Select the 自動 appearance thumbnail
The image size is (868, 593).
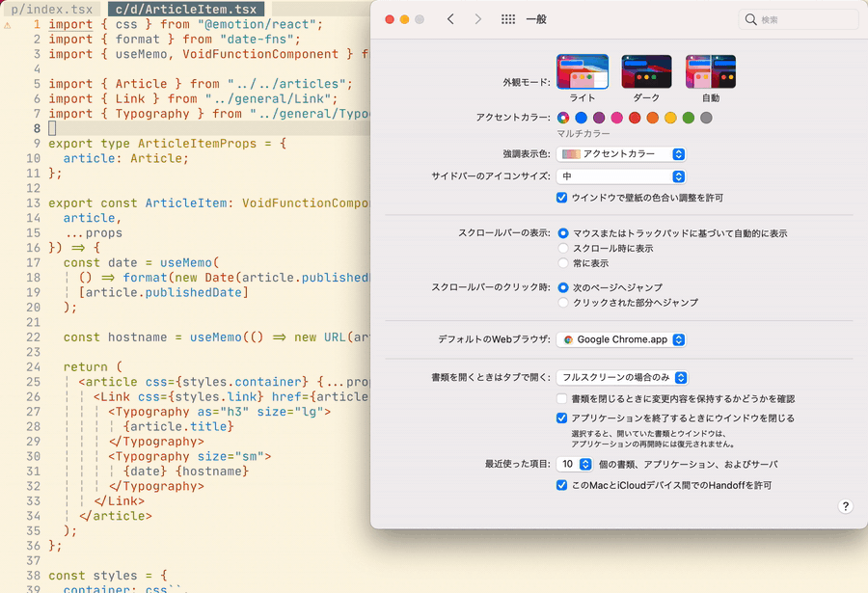pos(711,72)
